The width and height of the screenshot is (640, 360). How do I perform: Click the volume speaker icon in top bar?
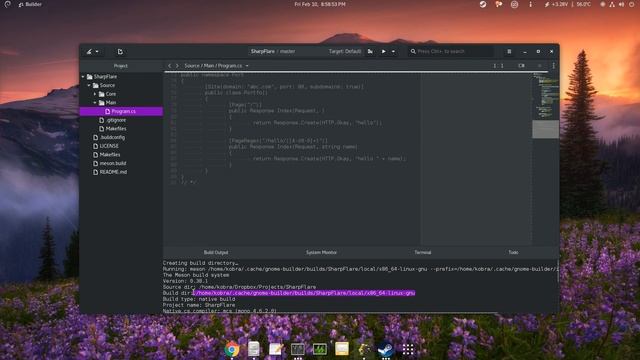pos(621,4)
